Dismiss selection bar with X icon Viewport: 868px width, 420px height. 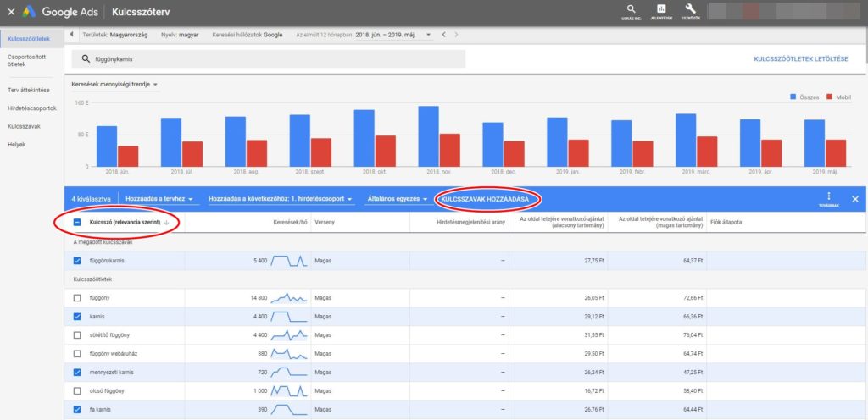click(x=854, y=199)
